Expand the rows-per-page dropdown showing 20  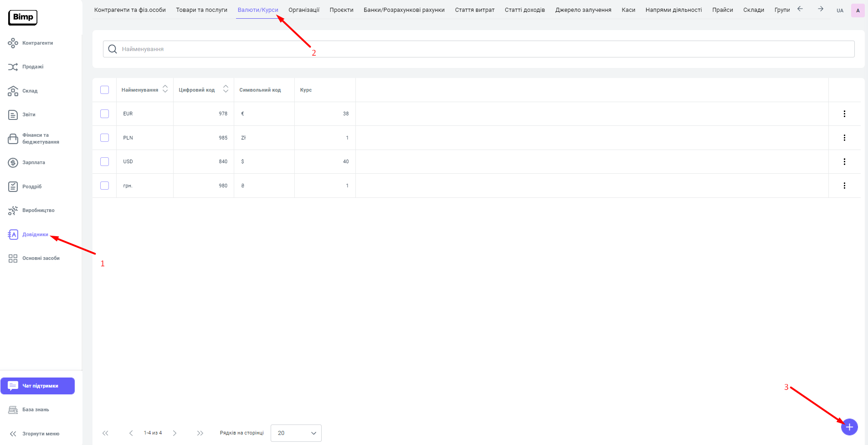tap(296, 433)
